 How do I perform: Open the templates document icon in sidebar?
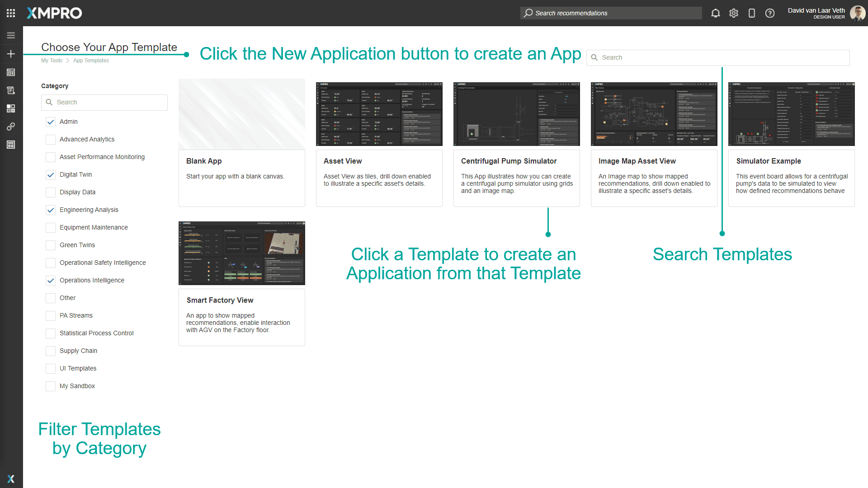point(10,90)
